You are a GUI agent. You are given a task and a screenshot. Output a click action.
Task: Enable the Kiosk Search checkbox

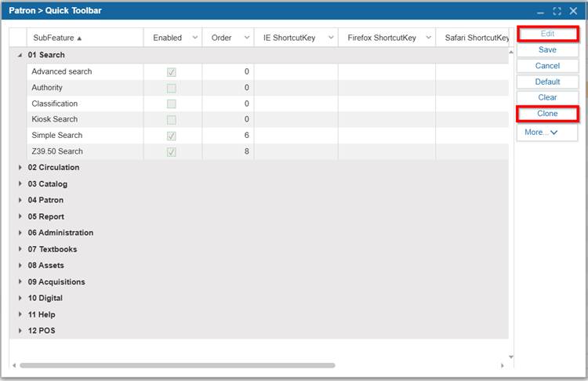(172, 120)
